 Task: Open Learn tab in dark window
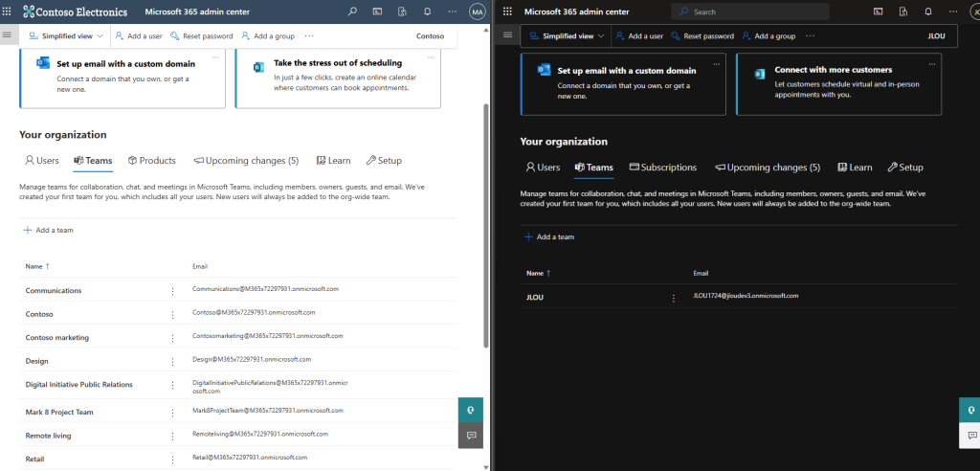pos(855,168)
